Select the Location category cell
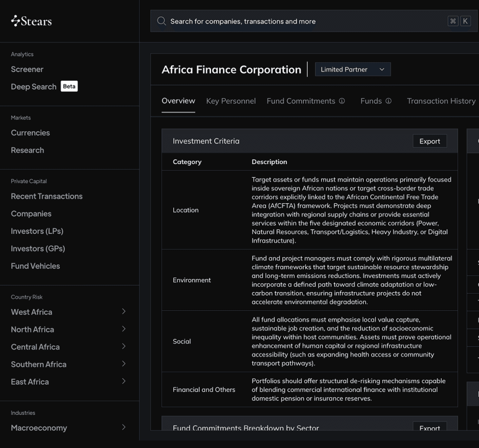The image size is (479, 448). [x=186, y=210]
